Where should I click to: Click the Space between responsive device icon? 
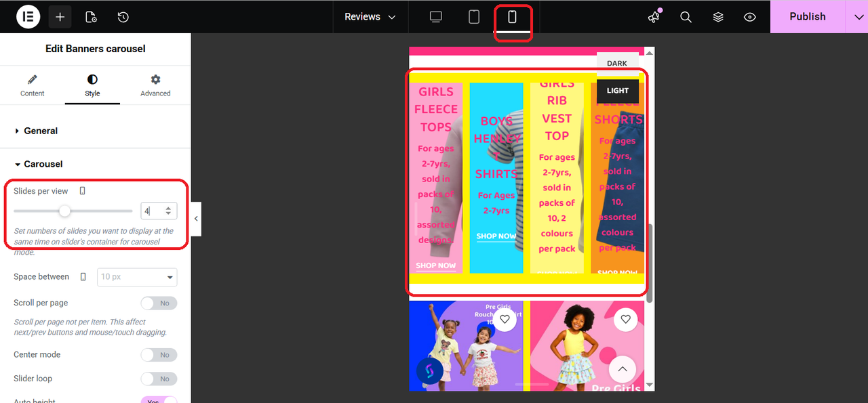83,276
